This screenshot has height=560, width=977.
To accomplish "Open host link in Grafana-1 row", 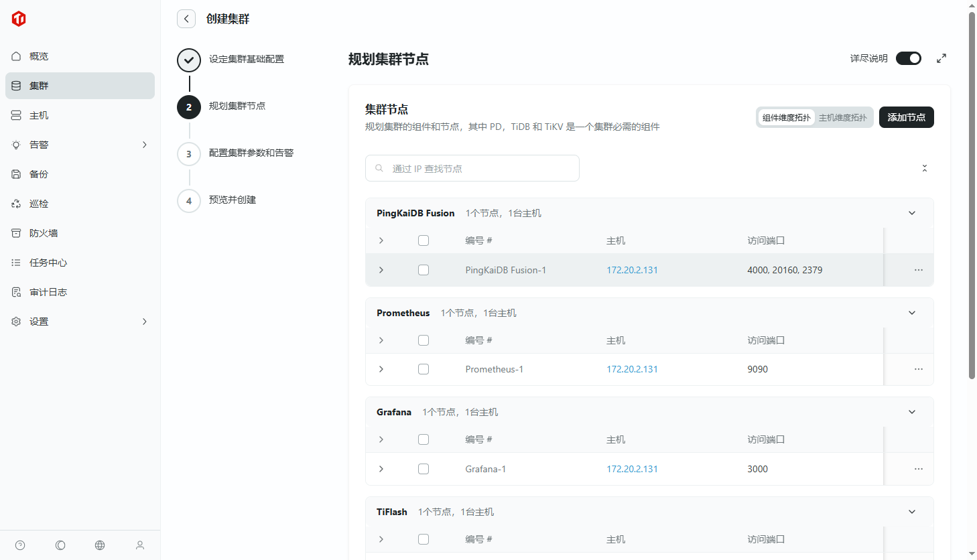I will point(632,469).
